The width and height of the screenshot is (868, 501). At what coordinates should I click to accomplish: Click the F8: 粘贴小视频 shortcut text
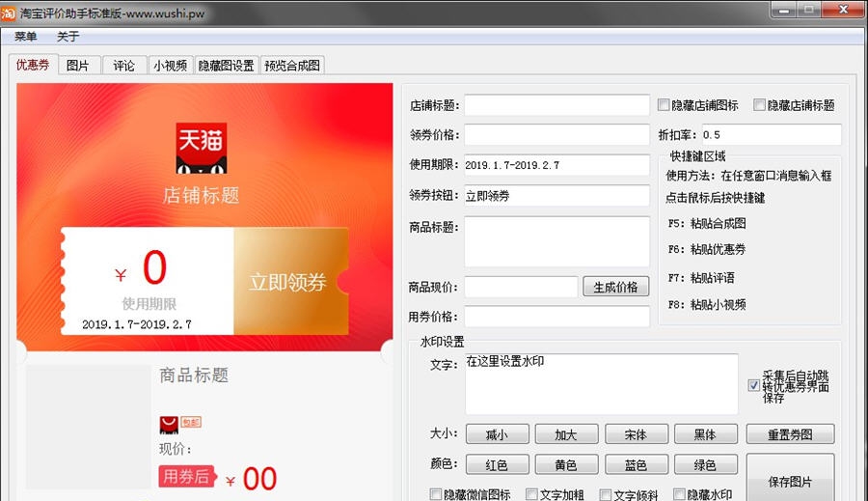707,304
